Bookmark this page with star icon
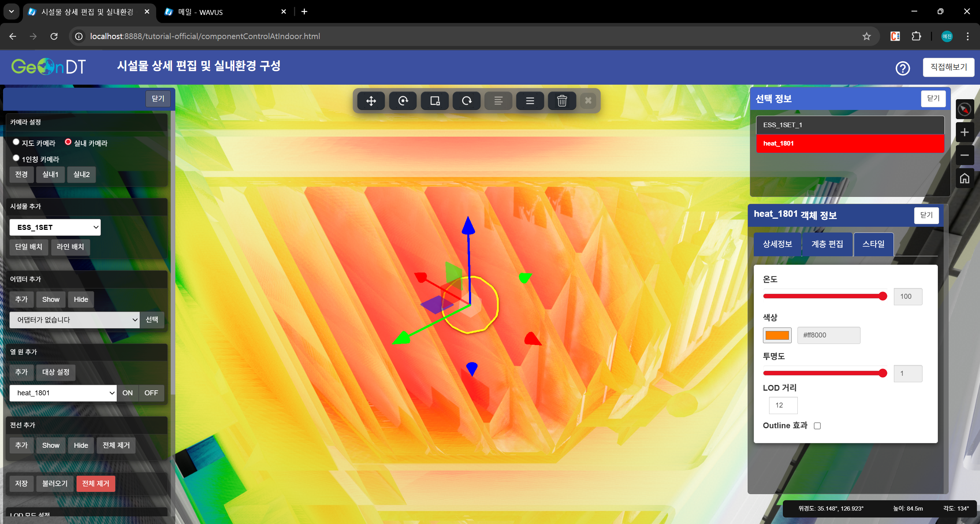The height and width of the screenshot is (524, 980). point(866,36)
